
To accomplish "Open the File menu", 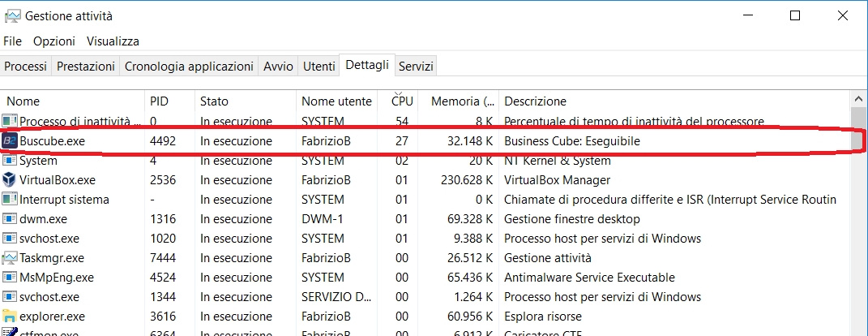I will (x=12, y=41).
